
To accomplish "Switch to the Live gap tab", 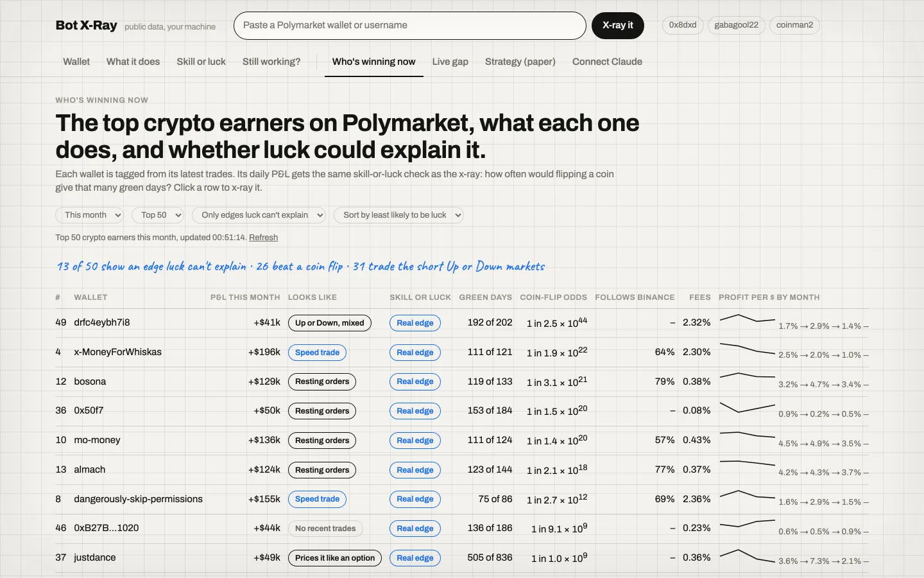I will pos(450,62).
